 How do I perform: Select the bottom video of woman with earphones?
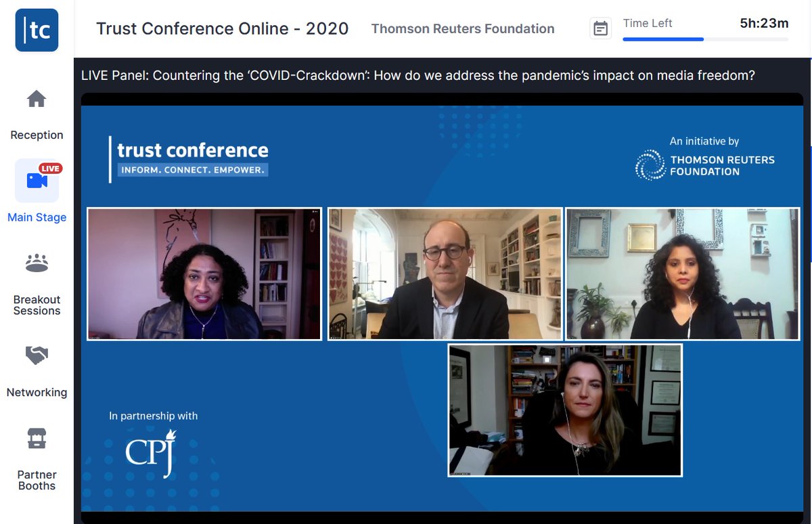pos(565,410)
